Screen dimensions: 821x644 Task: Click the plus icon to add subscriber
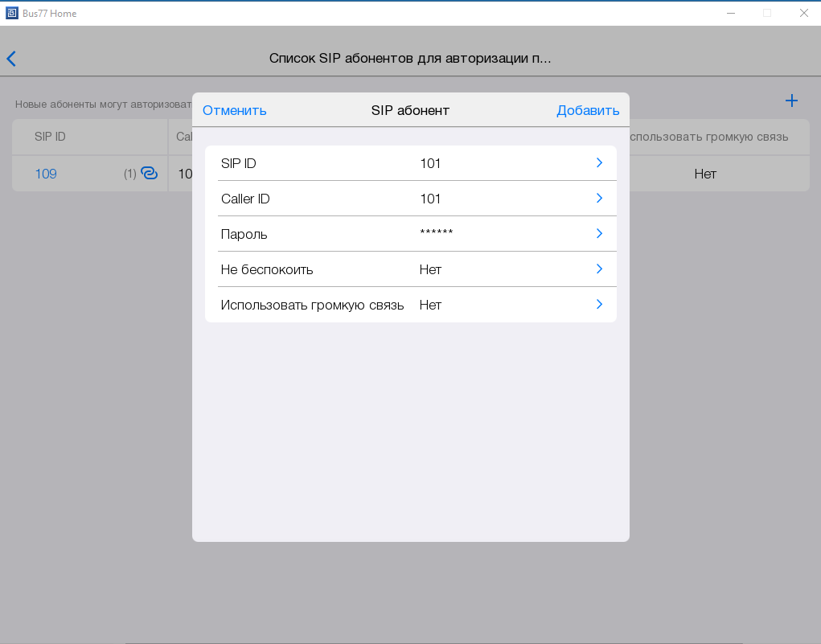pos(791,100)
